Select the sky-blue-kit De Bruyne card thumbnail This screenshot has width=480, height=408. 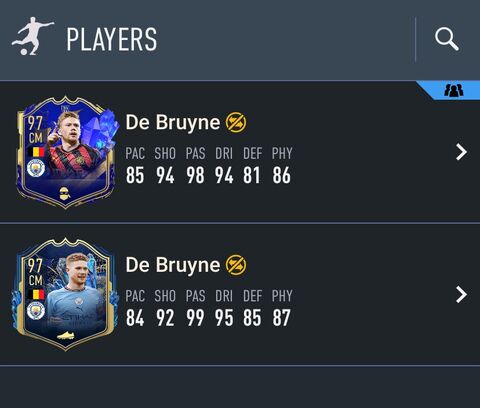pos(65,295)
